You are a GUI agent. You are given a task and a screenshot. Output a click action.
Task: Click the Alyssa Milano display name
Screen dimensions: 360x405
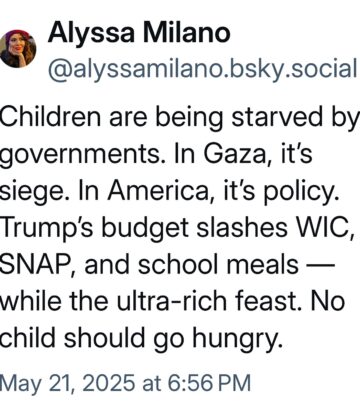(x=139, y=32)
